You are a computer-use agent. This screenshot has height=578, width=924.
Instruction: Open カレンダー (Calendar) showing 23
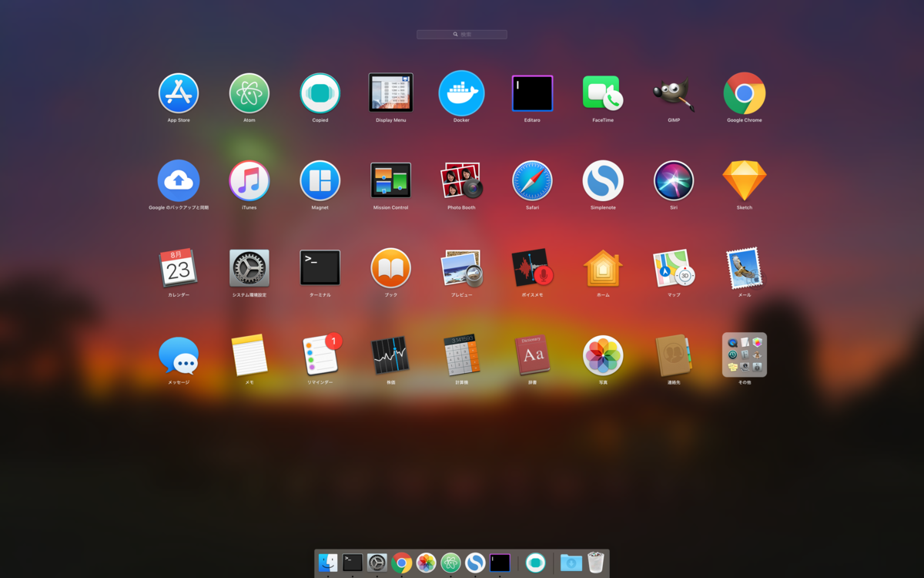click(179, 268)
